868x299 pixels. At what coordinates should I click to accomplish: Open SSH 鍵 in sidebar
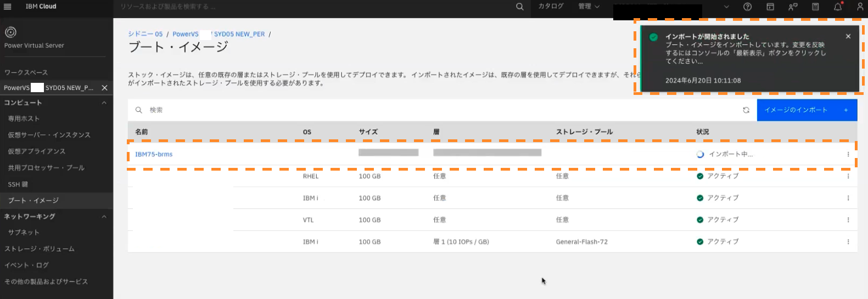(18, 184)
